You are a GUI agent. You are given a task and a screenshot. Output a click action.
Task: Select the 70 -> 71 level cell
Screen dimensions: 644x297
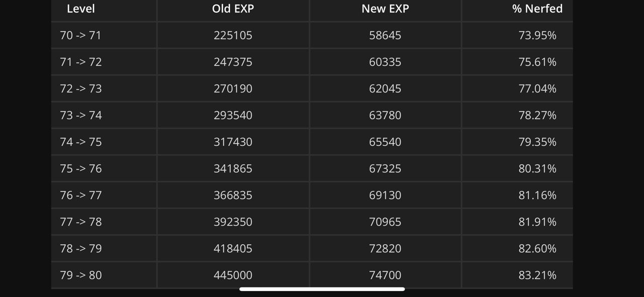click(x=80, y=35)
